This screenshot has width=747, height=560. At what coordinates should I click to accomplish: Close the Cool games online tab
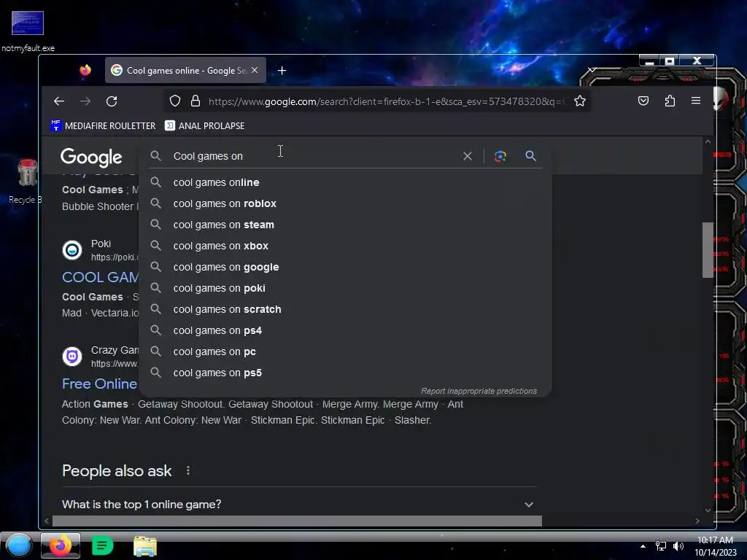255,70
